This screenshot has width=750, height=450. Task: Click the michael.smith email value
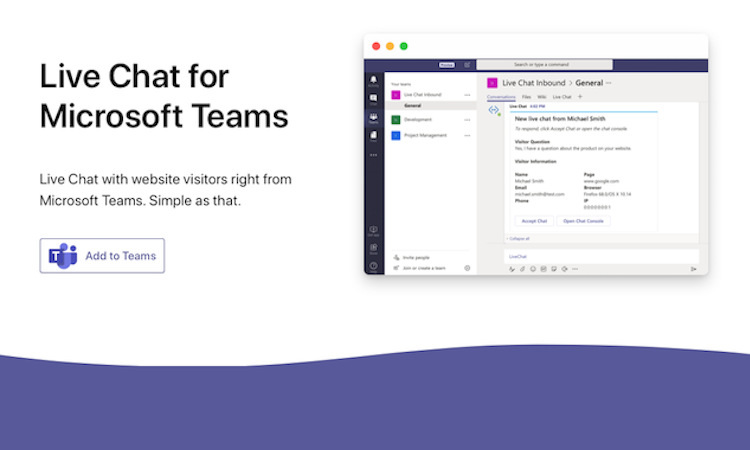540,194
